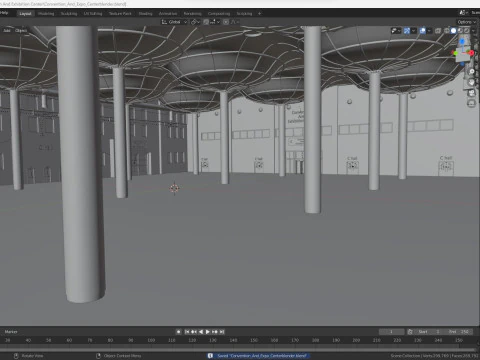Open the Compositing workspace tab

point(219,14)
